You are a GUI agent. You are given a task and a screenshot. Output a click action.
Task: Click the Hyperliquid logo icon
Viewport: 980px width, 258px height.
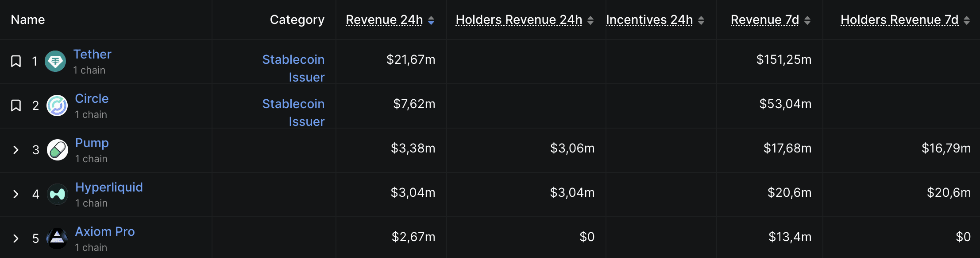point(58,194)
